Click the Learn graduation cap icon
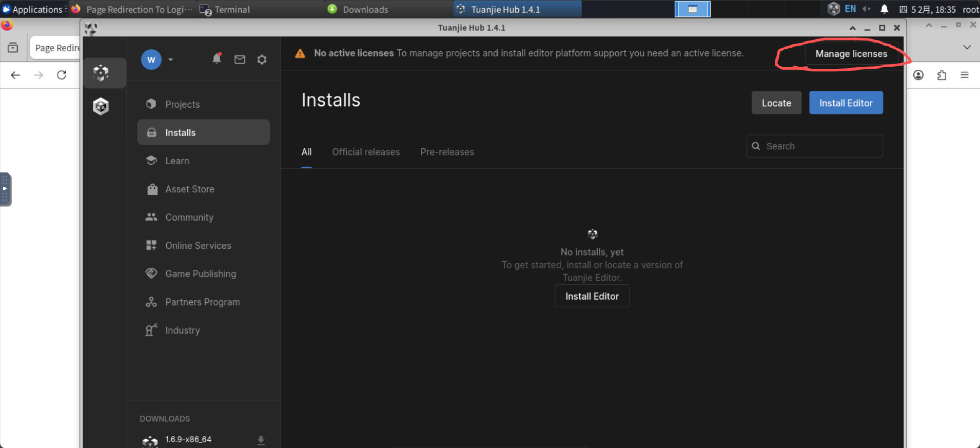 tap(151, 160)
